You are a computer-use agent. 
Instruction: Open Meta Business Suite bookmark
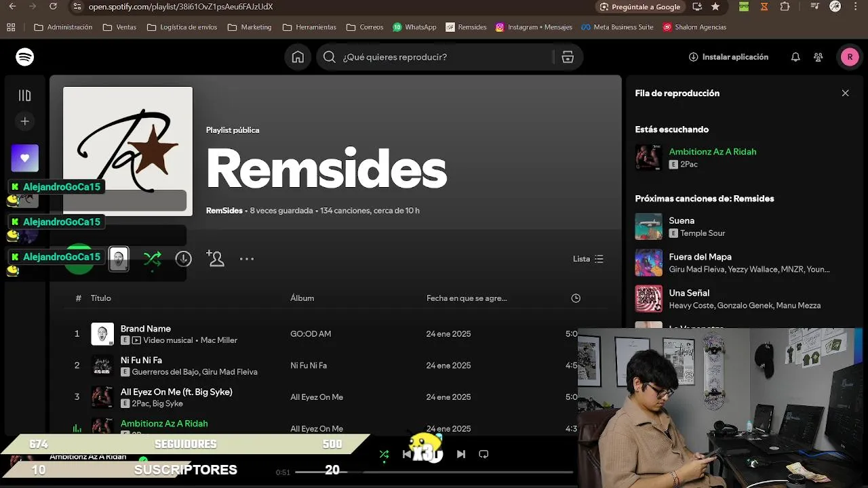[617, 27]
